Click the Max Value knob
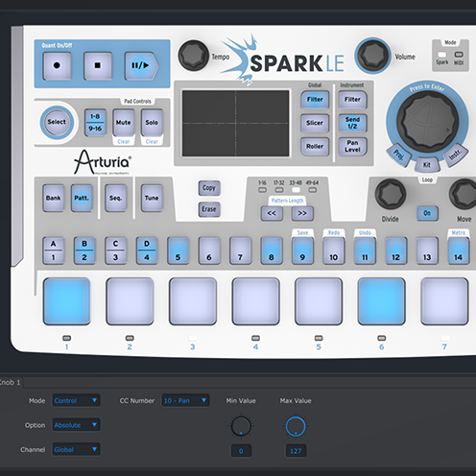Image resolution: width=476 pixels, height=476 pixels. (296, 426)
